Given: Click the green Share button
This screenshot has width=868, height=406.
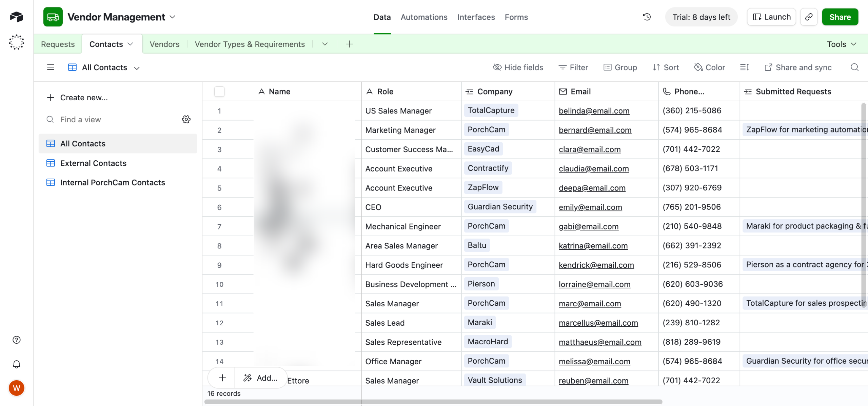Looking at the screenshot, I should [840, 17].
